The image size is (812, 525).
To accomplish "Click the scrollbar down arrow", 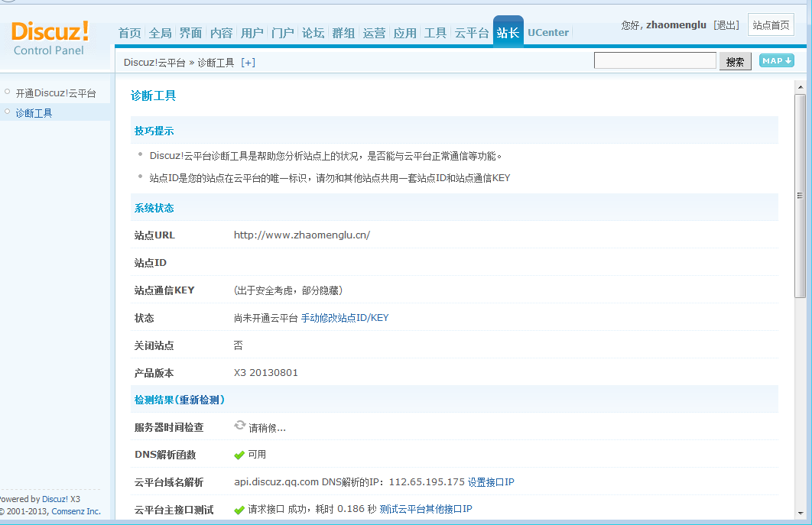I will coord(800,513).
